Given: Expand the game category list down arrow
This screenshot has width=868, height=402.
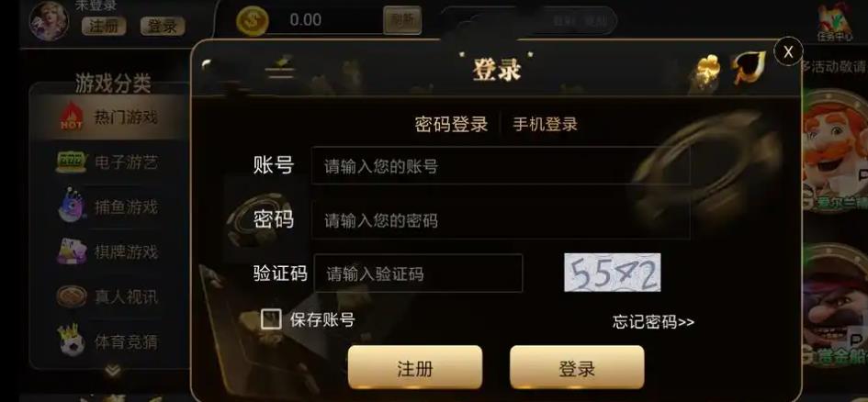Looking at the screenshot, I should [112, 371].
